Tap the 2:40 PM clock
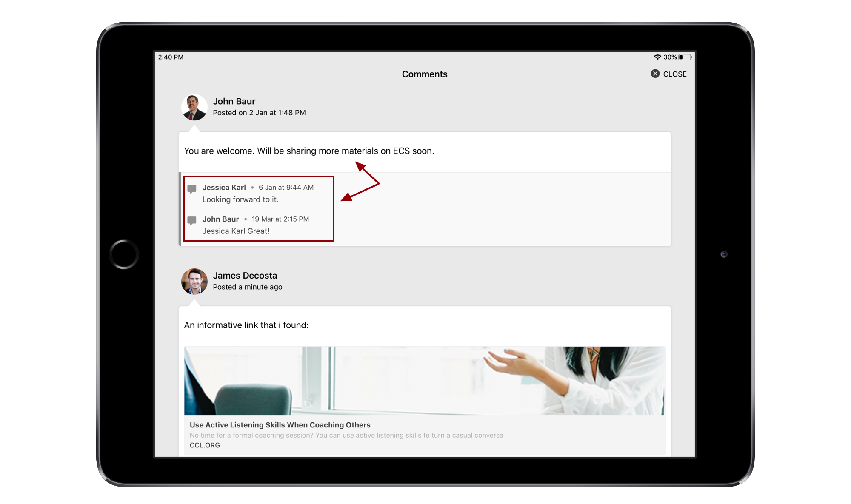The image size is (851, 504). coord(171,57)
